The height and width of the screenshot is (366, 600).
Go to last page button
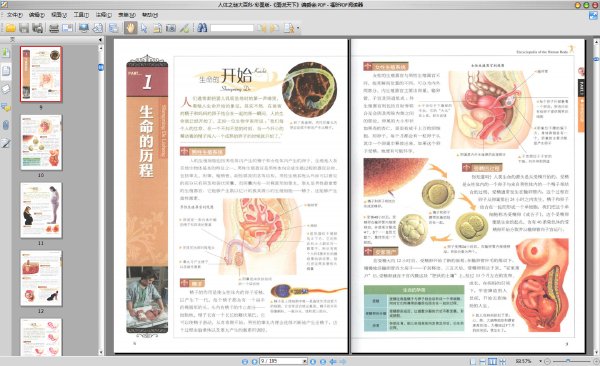pyautogui.click(x=323, y=361)
